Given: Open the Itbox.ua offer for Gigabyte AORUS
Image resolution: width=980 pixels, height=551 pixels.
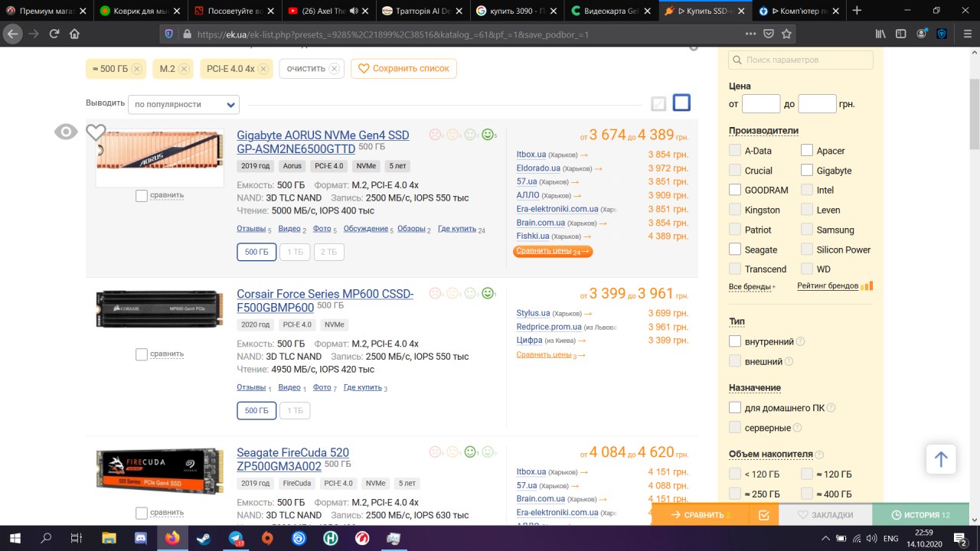Looking at the screenshot, I should click(531, 154).
